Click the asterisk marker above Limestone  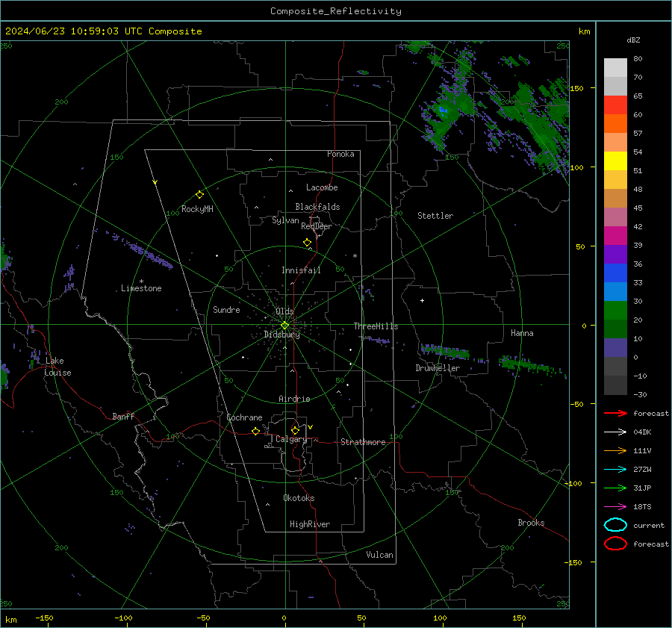141,282
